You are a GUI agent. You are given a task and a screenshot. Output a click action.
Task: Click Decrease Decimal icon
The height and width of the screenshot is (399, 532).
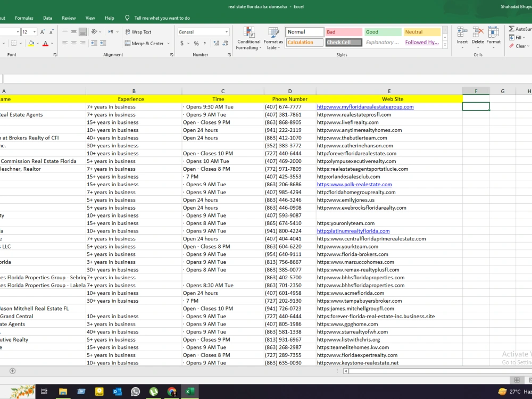pyautogui.click(x=225, y=44)
